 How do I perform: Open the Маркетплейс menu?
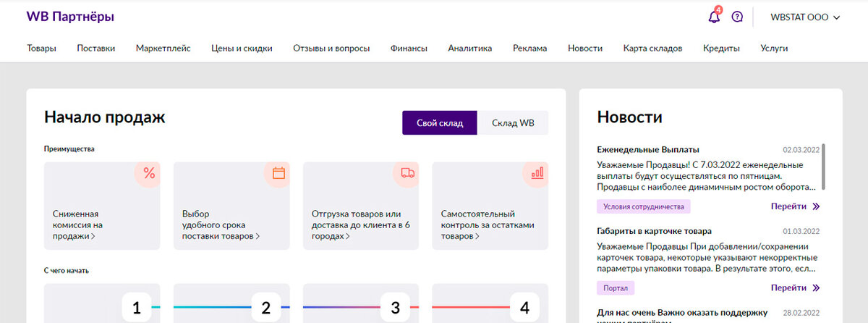tap(163, 49)
